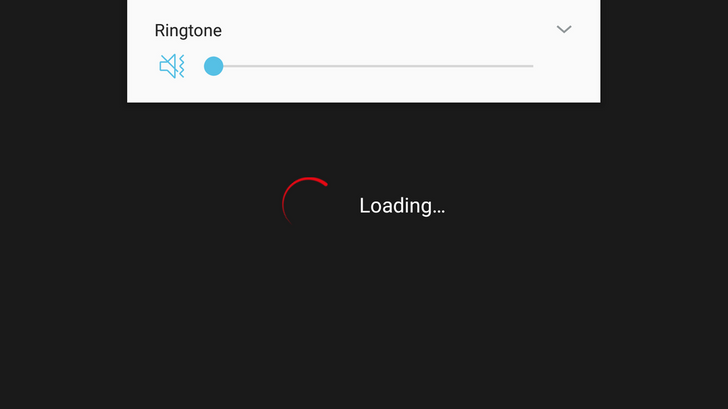Tap the ringtone vibrate speaker icon
728x409 pixels.
click(172, 66)
